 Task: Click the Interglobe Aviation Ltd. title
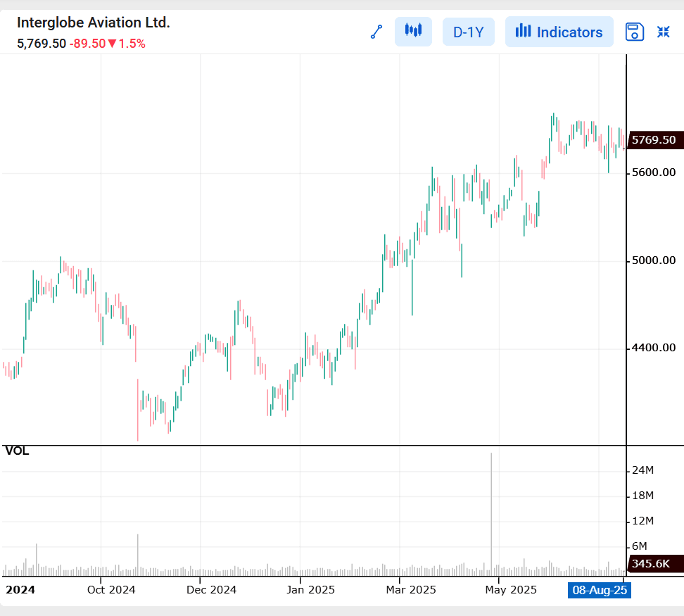pos(94,23)
